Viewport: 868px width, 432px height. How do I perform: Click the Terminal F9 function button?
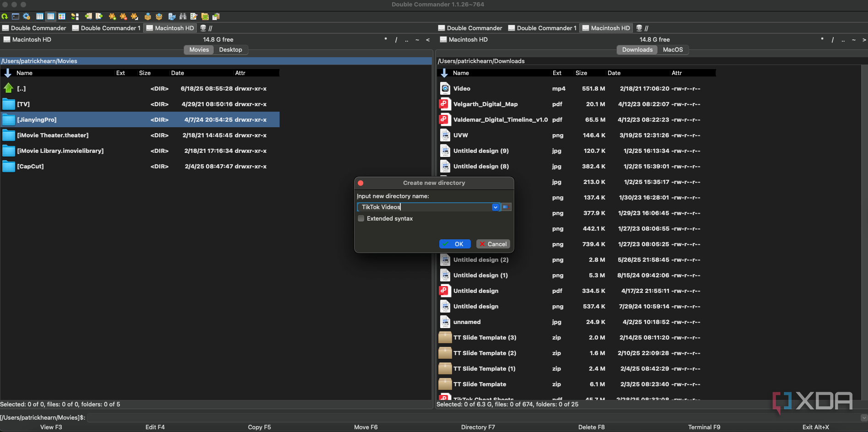point(704,427)
